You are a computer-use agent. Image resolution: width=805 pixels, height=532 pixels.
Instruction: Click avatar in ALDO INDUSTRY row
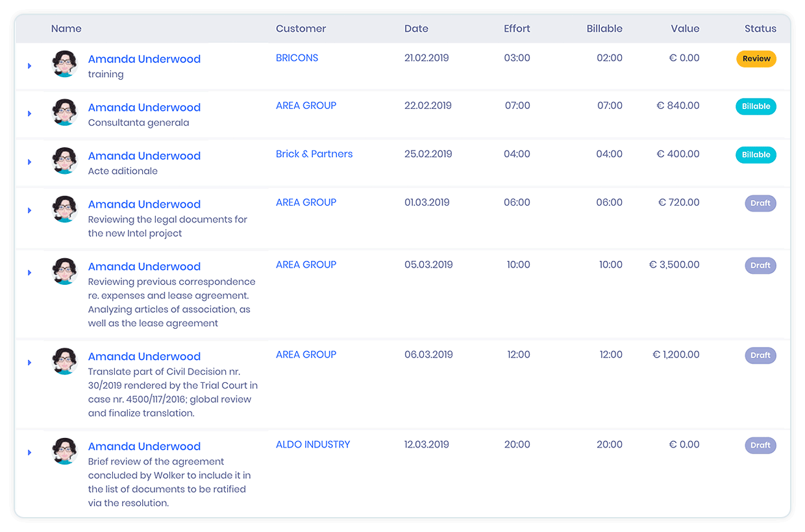point(65,451)
